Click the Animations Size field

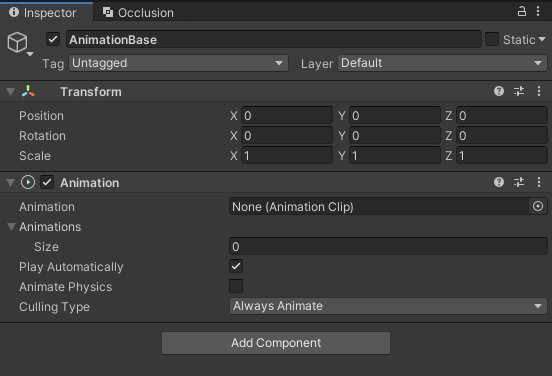388,246
